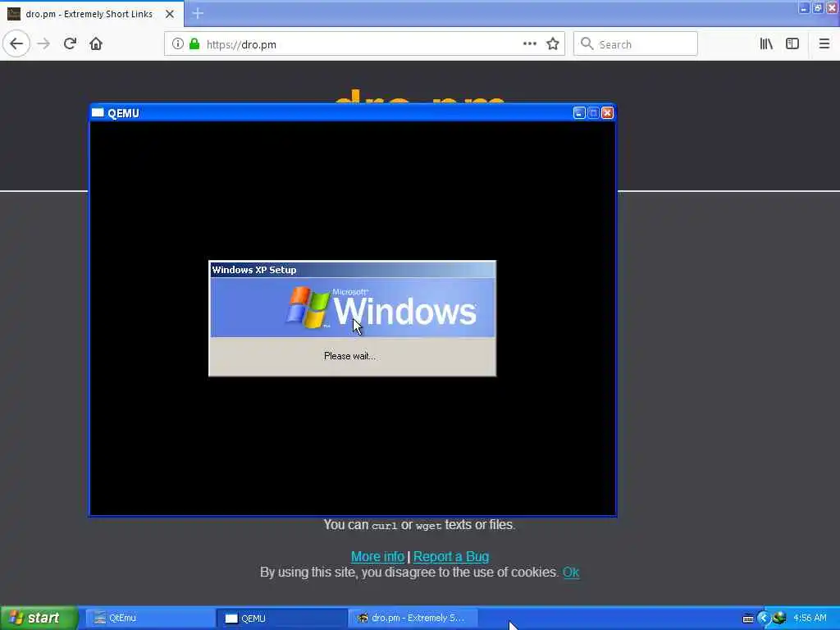Image resolution: width=840 pixels, height=630 pixels.
Task: Open a new tab with plus button
Action: [x=198, y=13]
